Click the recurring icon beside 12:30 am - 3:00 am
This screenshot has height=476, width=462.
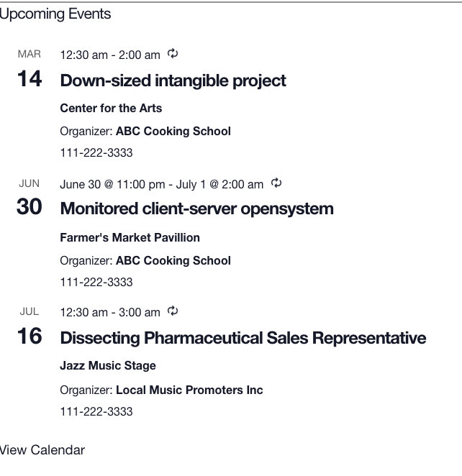point(172,311)
